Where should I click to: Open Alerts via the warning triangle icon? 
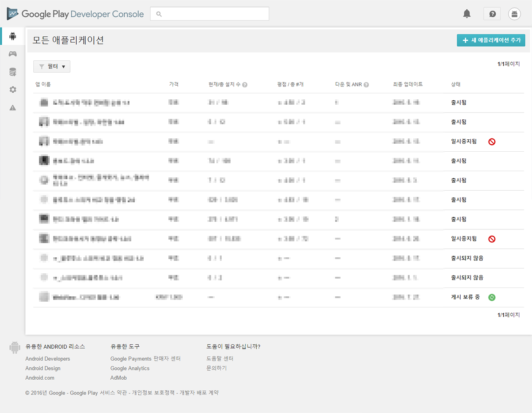12,107
